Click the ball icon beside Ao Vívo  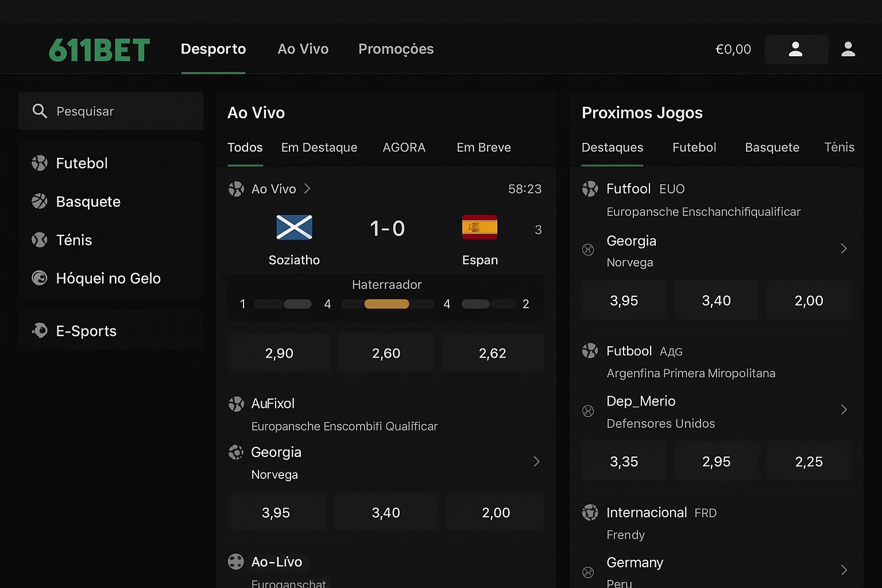coord(236,189)
